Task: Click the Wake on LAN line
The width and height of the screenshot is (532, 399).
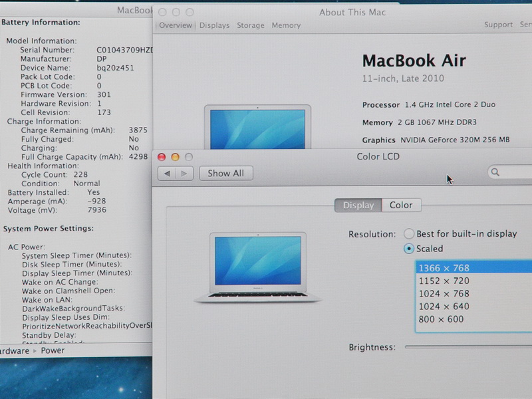Action: coord(47,300)
